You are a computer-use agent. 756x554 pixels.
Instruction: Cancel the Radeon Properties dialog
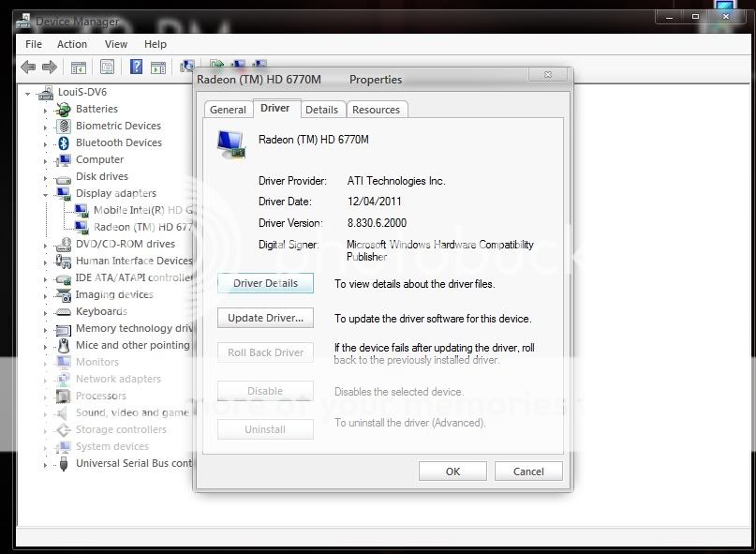click(x=528, y=472)
